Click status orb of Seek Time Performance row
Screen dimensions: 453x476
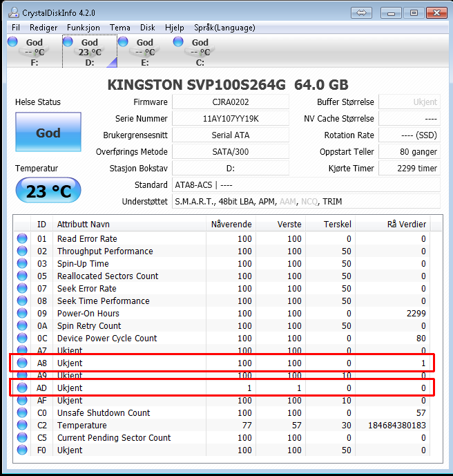point(22,301)
